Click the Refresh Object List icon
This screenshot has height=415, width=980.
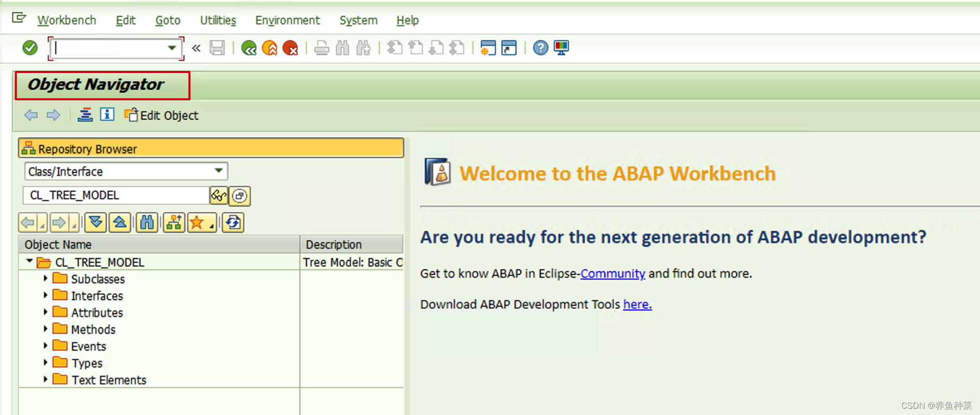233,223
